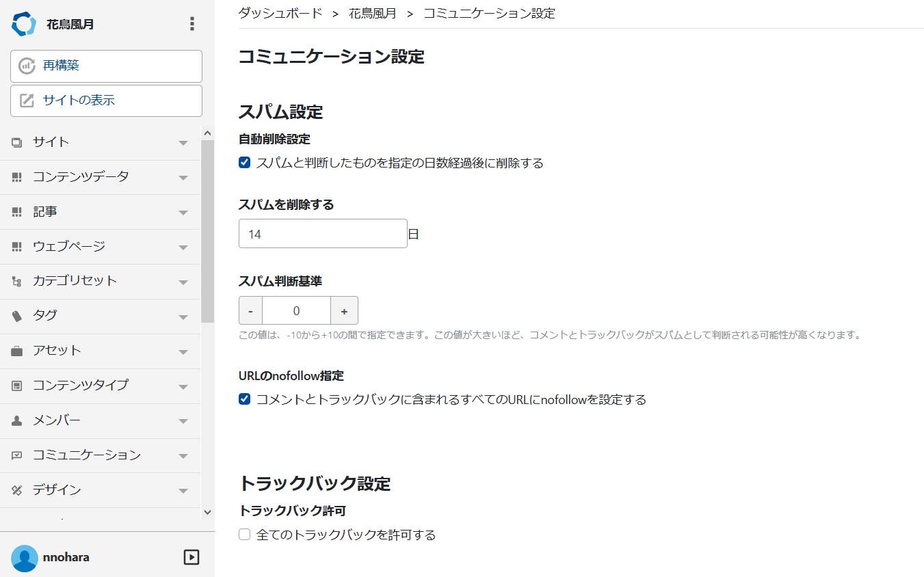
Task: Click the 再構築 button
Action: [x=106, y=66]
